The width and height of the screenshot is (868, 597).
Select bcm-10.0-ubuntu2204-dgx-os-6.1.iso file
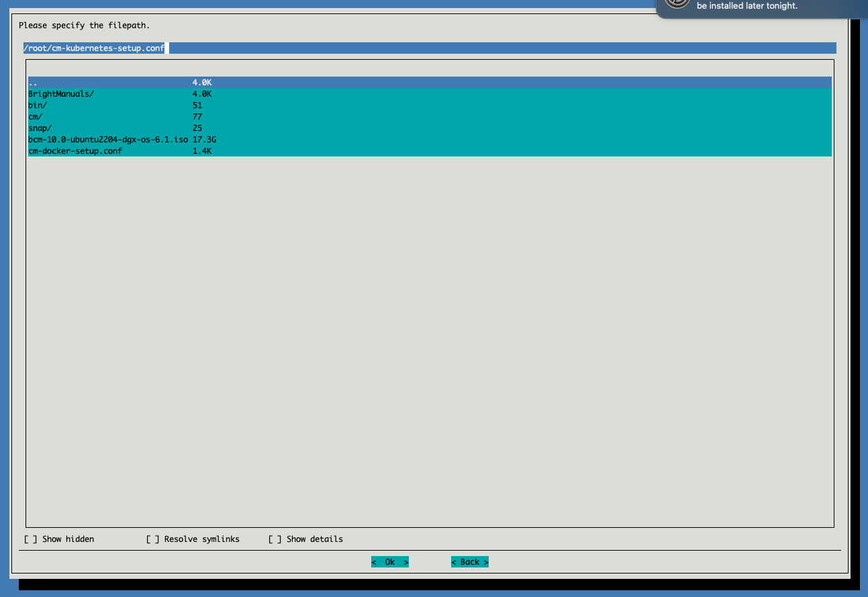[x=430, y=140]
